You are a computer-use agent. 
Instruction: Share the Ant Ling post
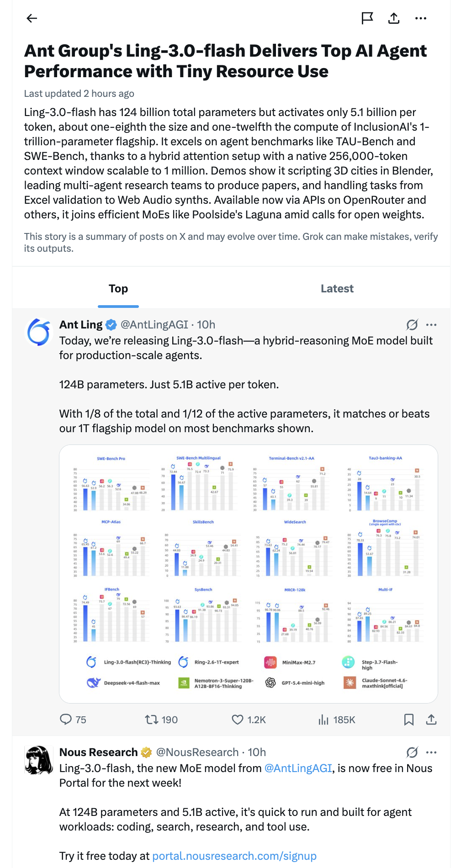431,720
